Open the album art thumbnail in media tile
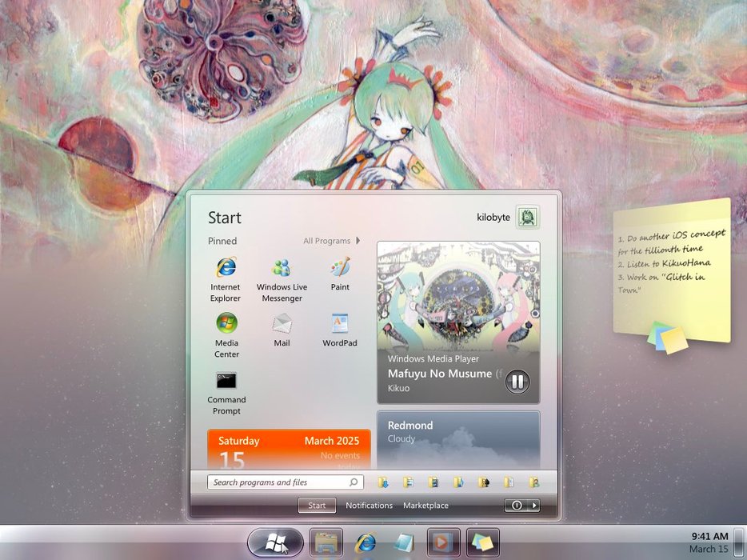The width and height of the screenshot is (747, 560). (458, 296)
